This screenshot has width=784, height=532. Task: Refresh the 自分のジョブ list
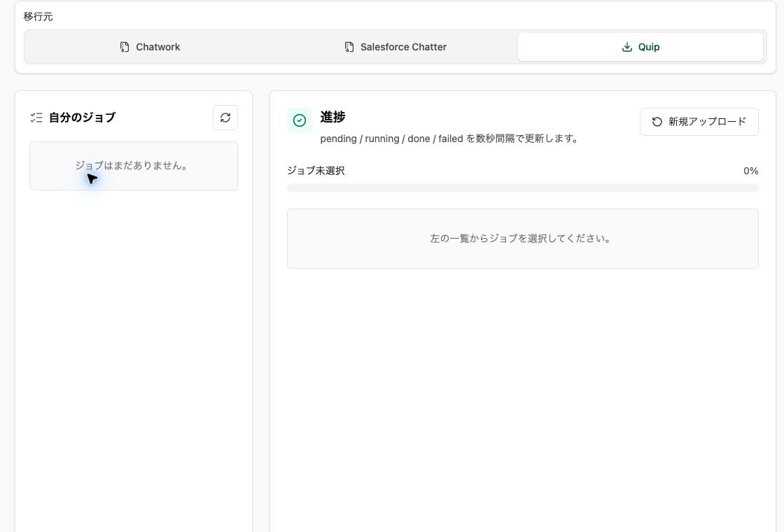pyautogui.click(x=225, y=118)
